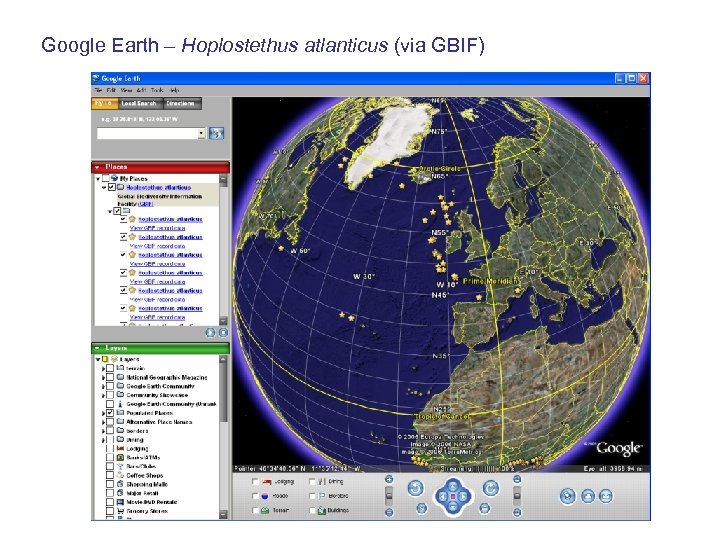Viewport: 720px width, 540px height.
Task: Enable the Terrain checkbox below the globe
Action: pyautogui.click(x=255, y=510)
